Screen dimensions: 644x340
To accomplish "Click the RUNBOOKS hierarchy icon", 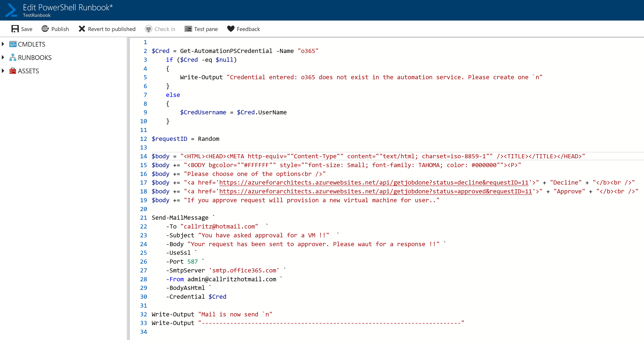I will (x=13, y=57).
